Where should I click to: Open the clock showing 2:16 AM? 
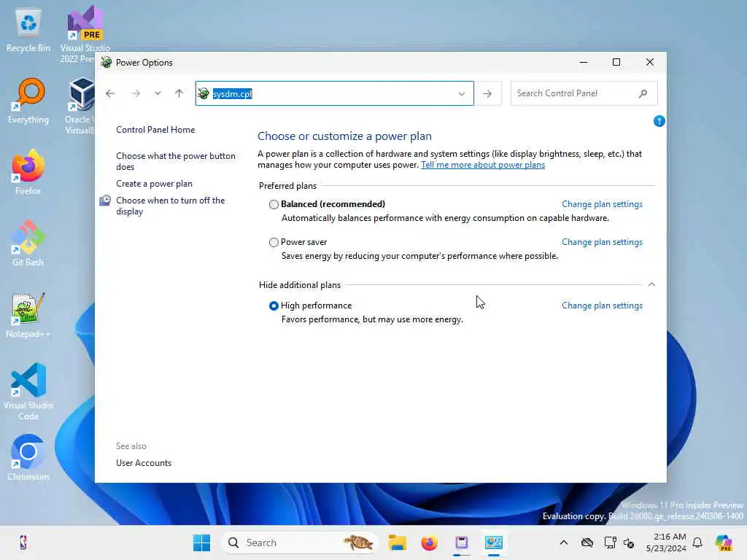(x=665, y=542)
